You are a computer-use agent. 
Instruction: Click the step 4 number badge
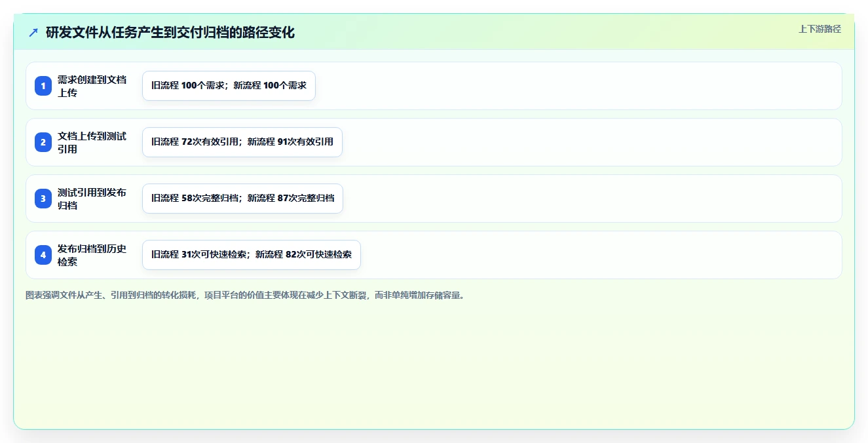[43, 255]
